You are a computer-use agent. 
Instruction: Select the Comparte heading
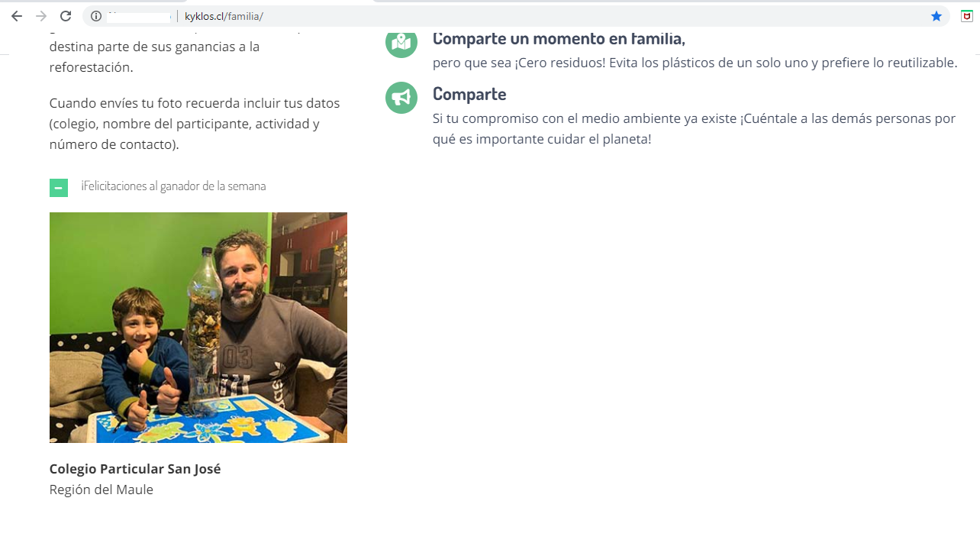469,94
